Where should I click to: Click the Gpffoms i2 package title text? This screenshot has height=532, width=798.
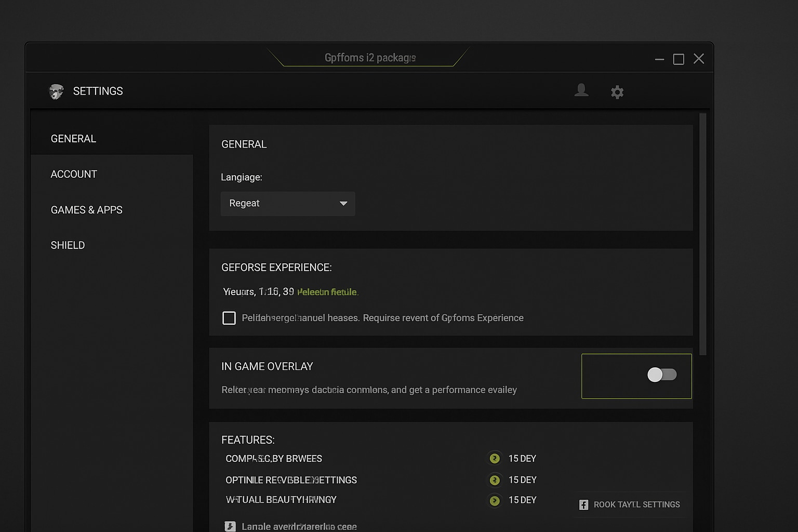(370, 58)
